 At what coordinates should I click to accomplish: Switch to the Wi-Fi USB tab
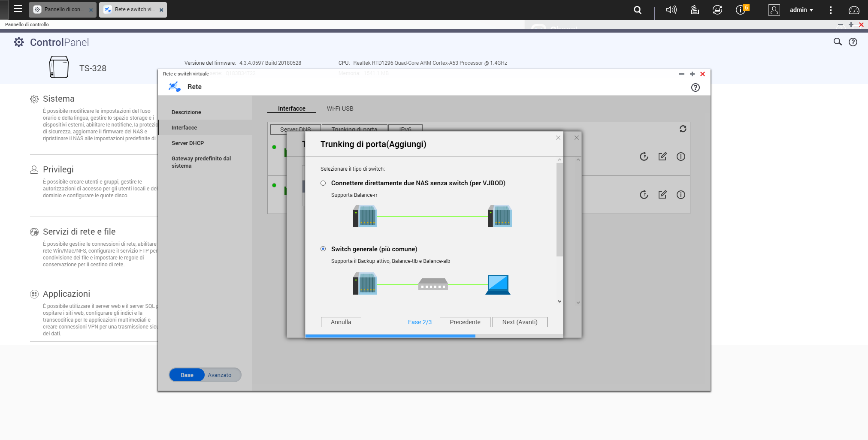point(340,108)
